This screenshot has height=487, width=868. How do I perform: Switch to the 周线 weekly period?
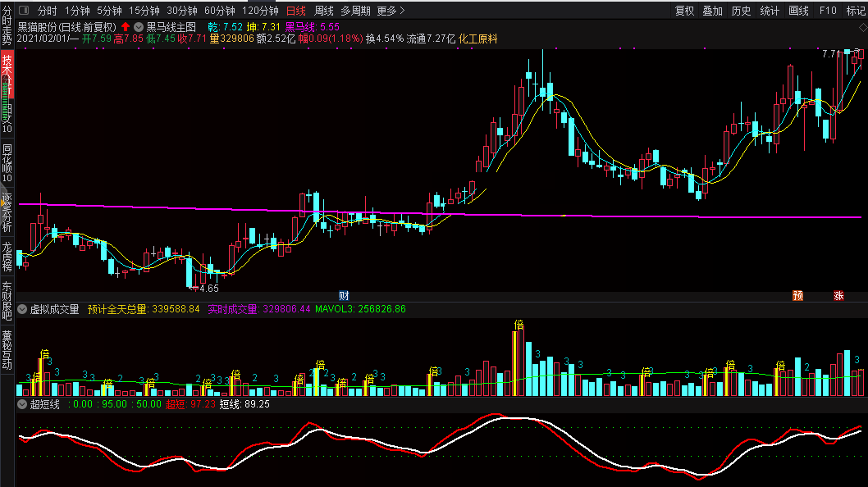click(323, 11)
